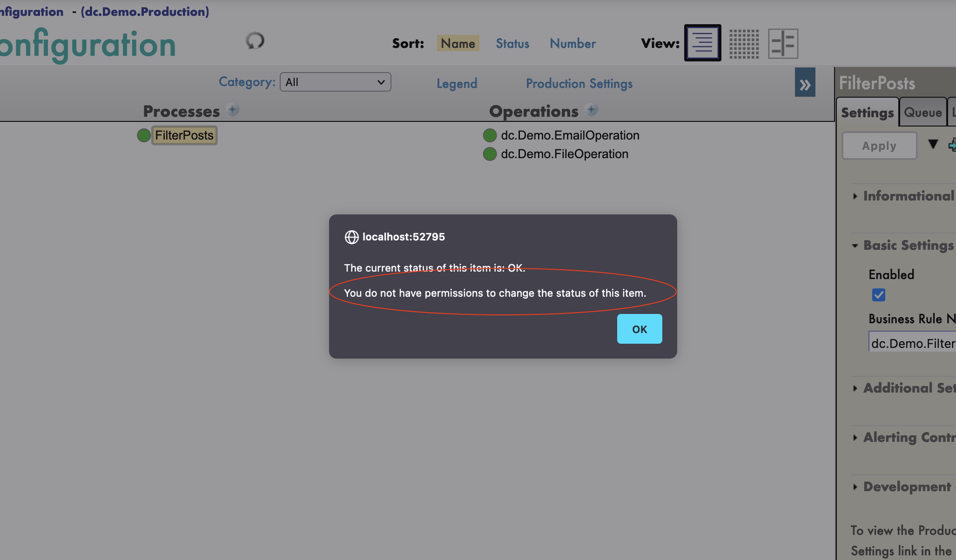
Task: Collapse the Basic Settings section
Action: [x=908, y=245]
